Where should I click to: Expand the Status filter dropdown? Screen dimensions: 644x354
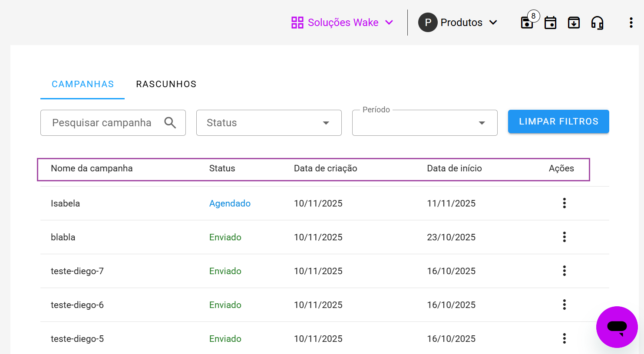269,123
